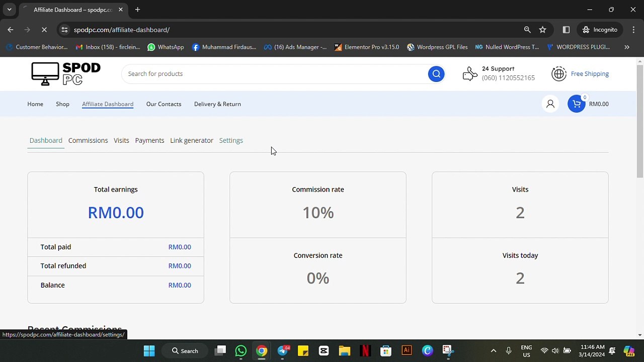The image size is (644, 362).
Task: Click the 24 Support airplane icon
Action: [470, 74]
